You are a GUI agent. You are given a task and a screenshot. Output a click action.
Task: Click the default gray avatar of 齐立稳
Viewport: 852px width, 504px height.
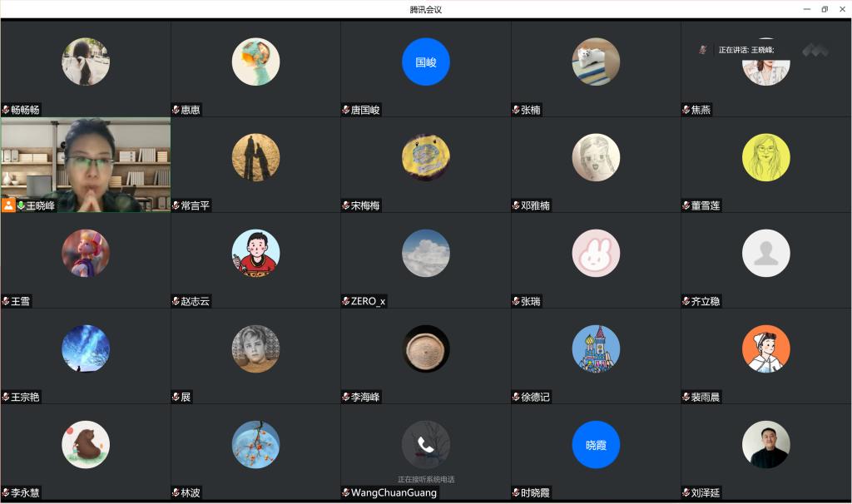765,253
